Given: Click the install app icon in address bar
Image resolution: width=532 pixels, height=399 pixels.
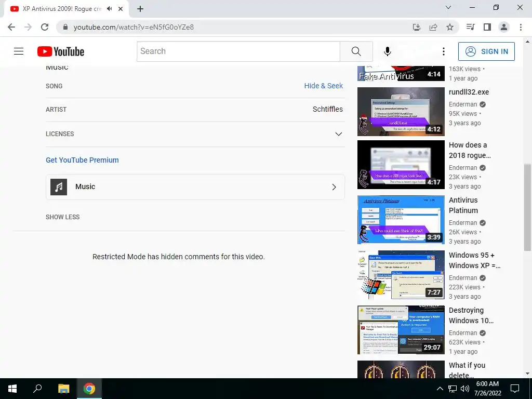Looking at the screenshot, I should click(417, 27).
